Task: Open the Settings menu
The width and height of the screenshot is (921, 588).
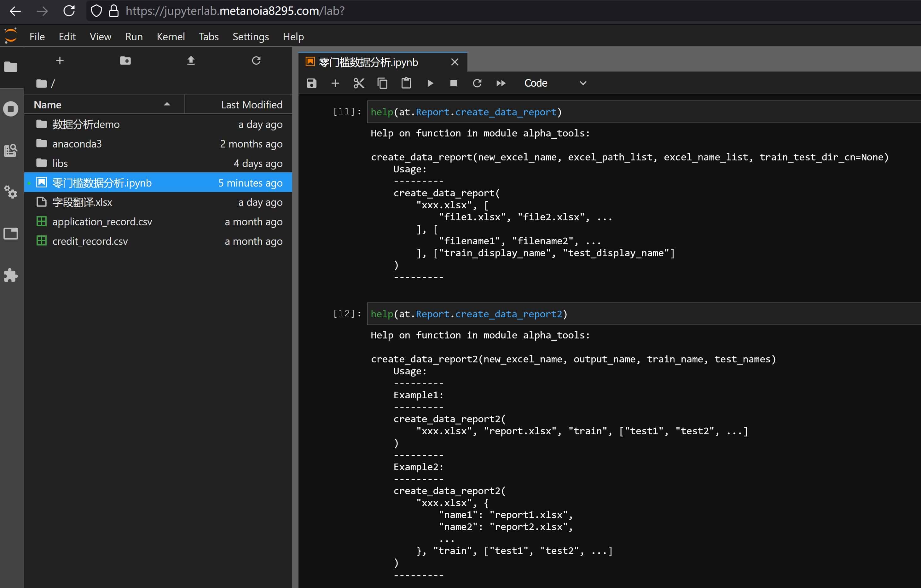Action: pos(251,37)
